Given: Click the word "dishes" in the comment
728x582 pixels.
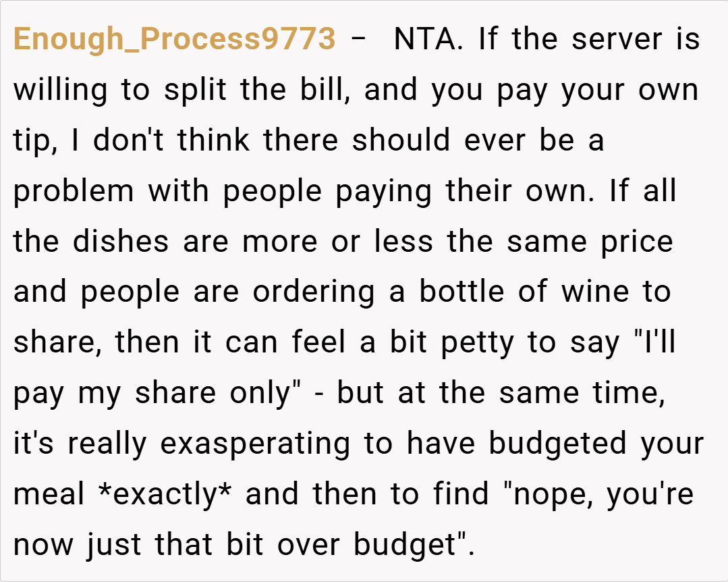Looking at the screenshot, I should [121, 242].
